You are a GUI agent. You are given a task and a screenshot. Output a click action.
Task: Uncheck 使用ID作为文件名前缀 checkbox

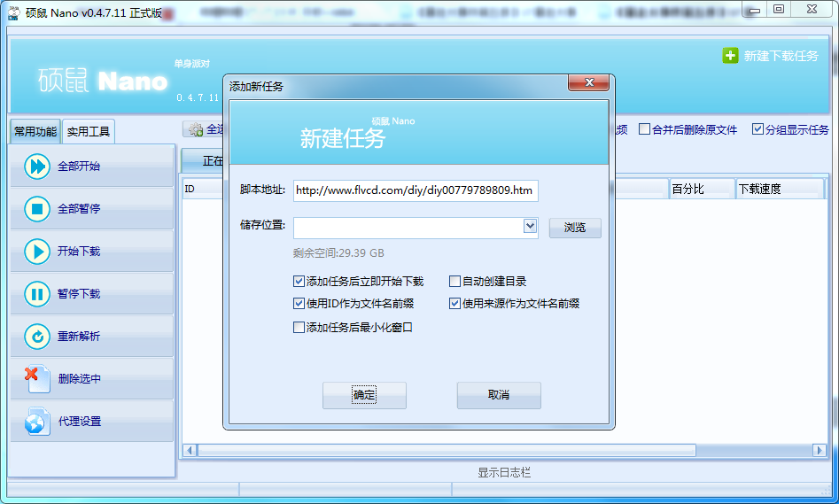299,303
